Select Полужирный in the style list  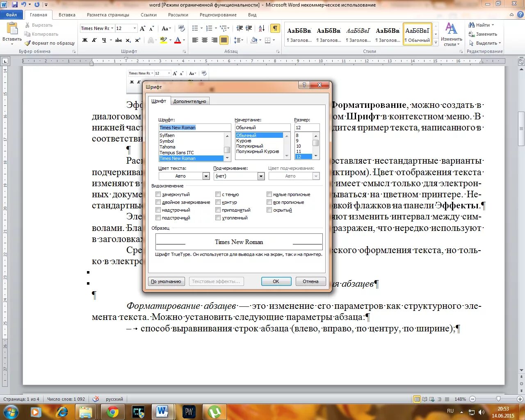[250, 146]
